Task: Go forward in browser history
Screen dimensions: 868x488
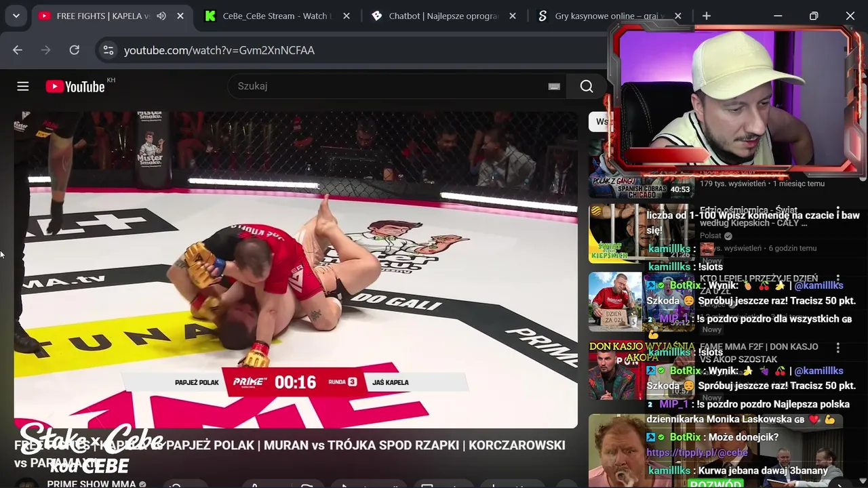Action: [x=46, y=50]
